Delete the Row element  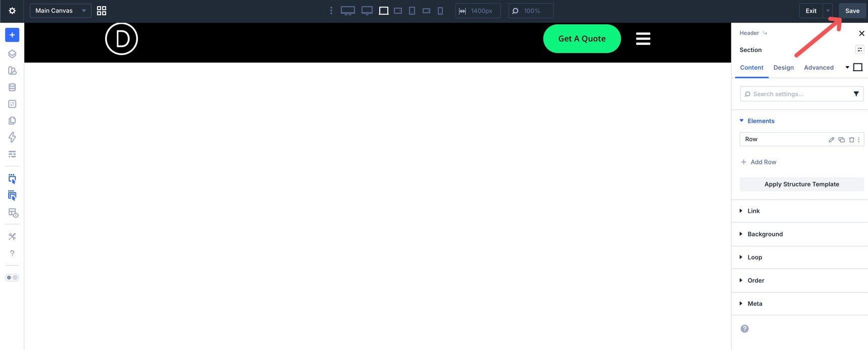pyautogui.click(x=851, y=140)
